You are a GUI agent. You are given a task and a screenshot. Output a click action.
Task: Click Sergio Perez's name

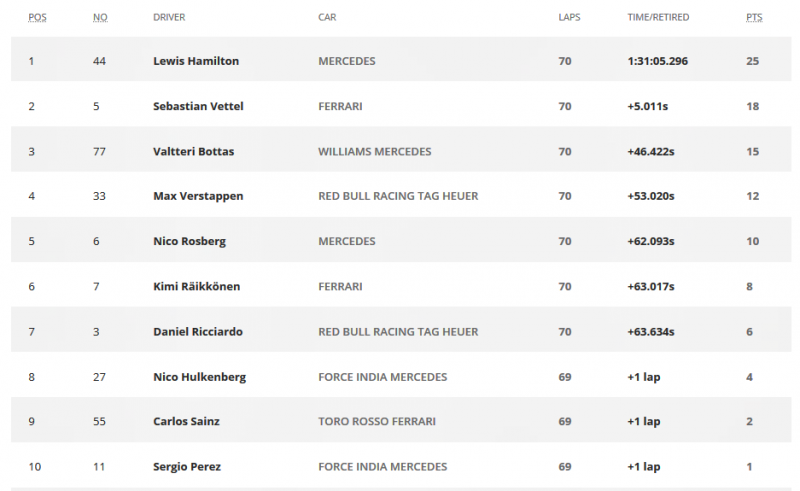pyautogui.click(x=187, y=467)
